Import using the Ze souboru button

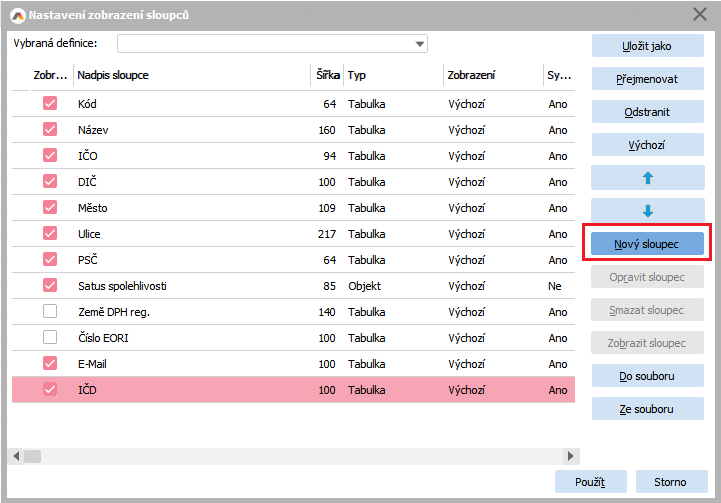647,409
